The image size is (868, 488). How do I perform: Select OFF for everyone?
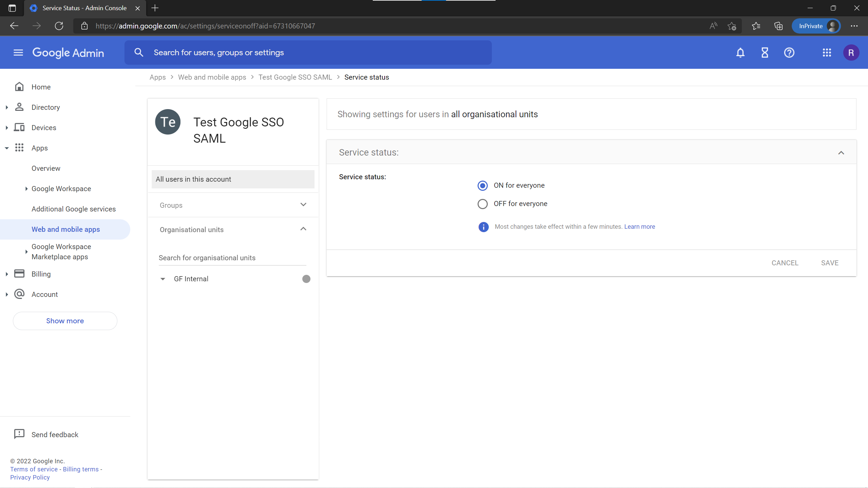(482, 204)
